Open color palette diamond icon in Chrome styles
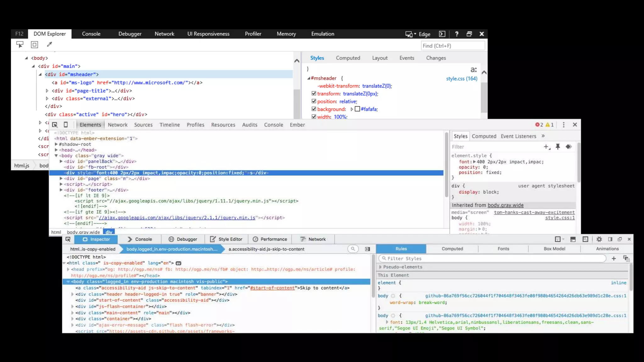The image size is (644, 362). pyautogui.click(x=569, y=147)
